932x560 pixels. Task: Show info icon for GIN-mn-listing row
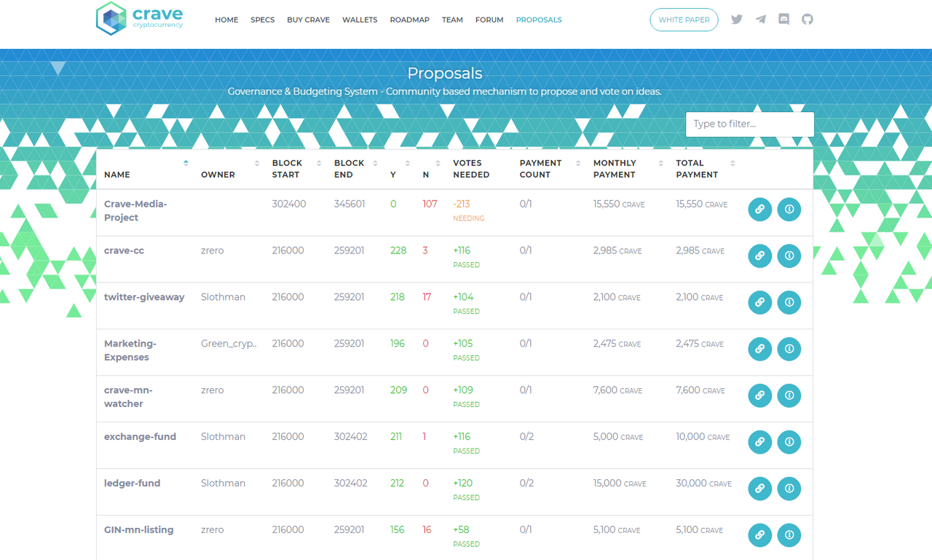coord(789,535)
